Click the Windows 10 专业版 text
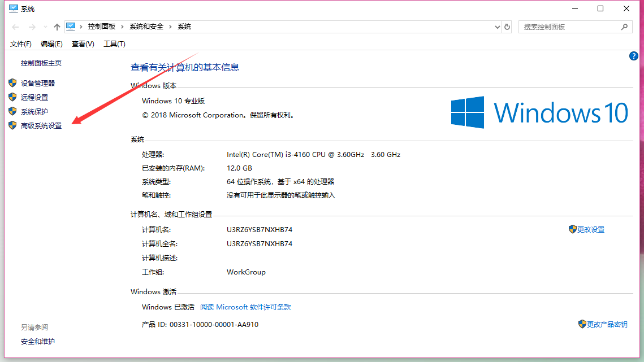The width and height of the screenshot is (644, 362). pos(174,101)
